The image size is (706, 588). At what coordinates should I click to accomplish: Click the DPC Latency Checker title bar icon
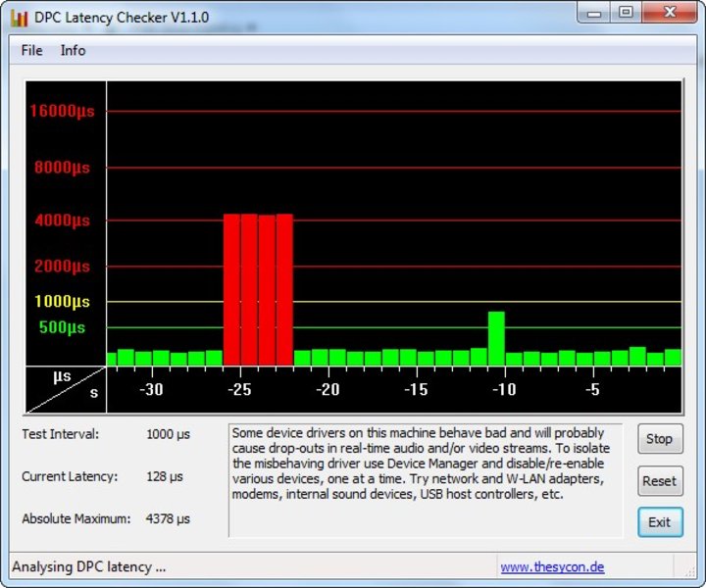tap(19, 17)
